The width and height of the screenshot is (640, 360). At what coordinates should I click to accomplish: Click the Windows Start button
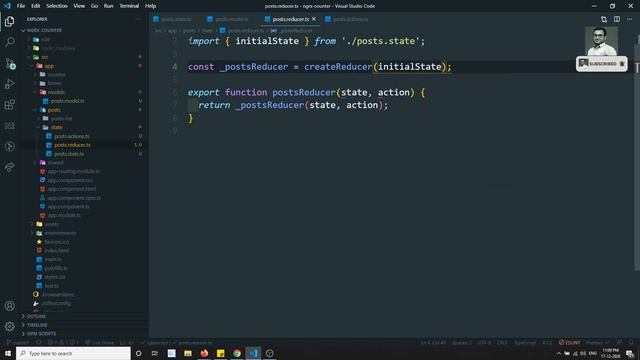coord(8,353)
